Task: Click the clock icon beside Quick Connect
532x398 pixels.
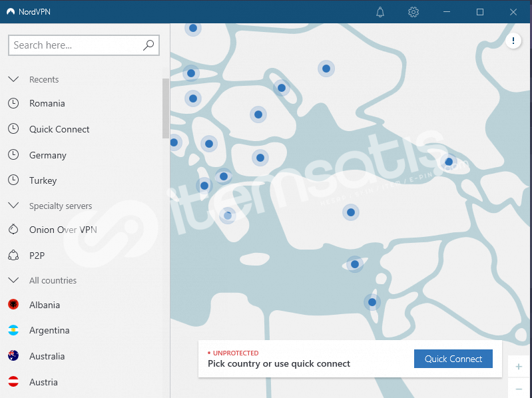Action: point(13,129)
